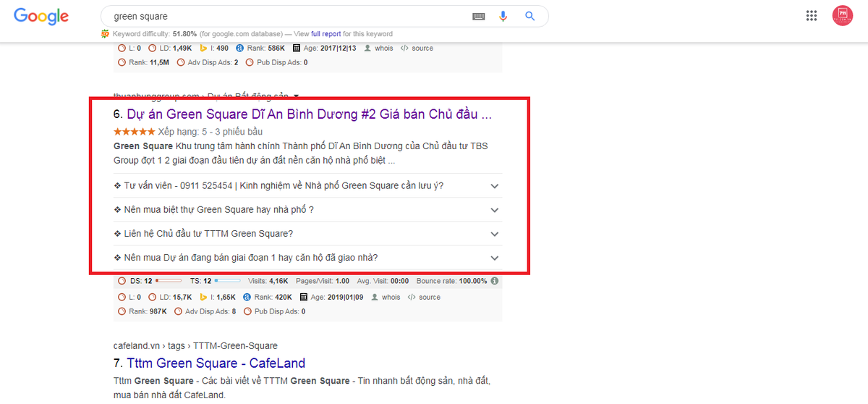The height and width of the screenshot is (404, 868).
Task: Open the account profile avatar
Action: tap(843, 16)
